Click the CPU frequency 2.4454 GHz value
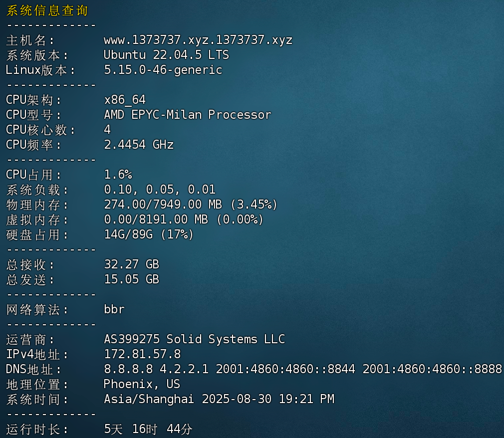 pos(138,145)
